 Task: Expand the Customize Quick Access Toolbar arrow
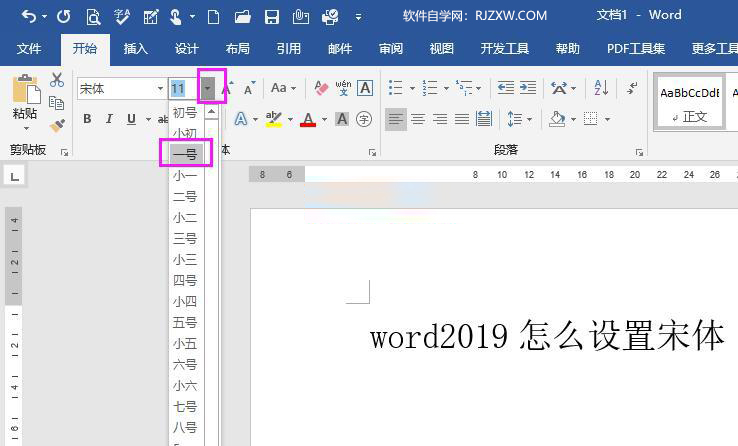click(x=359, y=17)
